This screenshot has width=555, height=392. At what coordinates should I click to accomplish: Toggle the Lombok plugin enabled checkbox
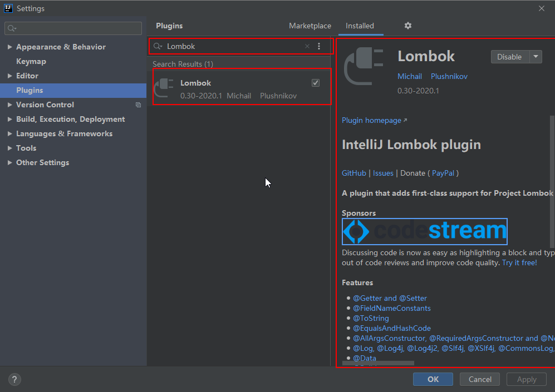[316, 83]
